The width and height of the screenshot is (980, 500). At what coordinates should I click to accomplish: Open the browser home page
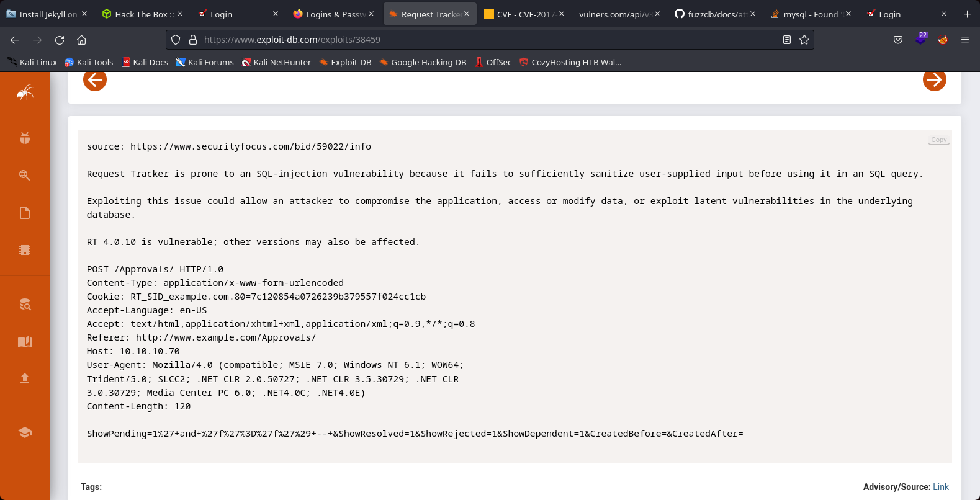81,40
